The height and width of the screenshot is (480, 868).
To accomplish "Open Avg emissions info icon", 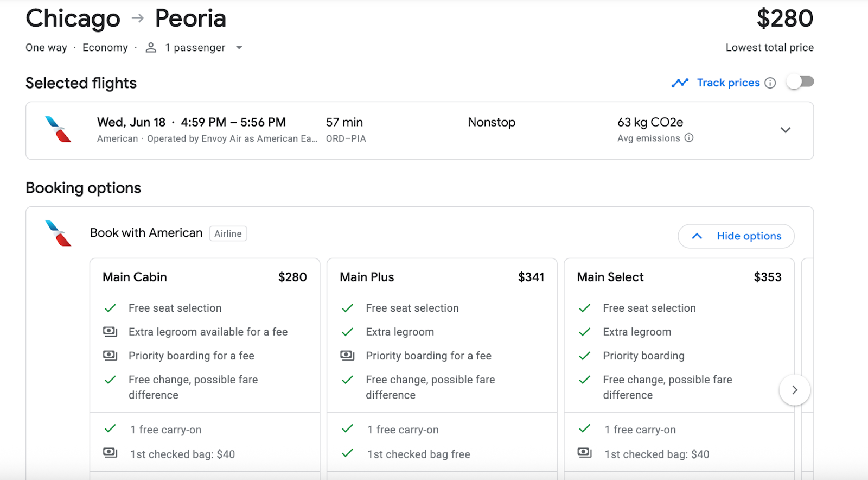I will pyautogui.click(x=689, y=138).
